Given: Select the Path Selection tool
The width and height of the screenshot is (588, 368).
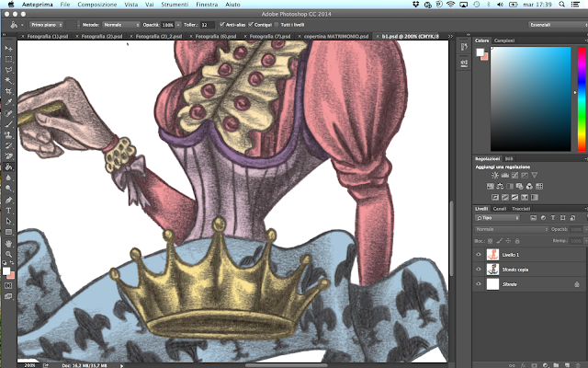Looking at the screenshot, I should (x=8, y=221).
